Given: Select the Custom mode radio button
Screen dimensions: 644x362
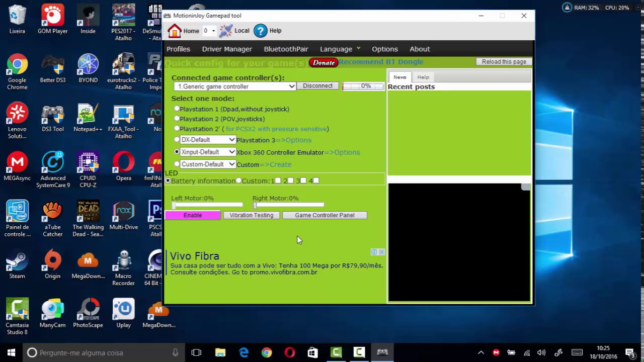Looking at the screenshot, I should (x=177, y=164).
